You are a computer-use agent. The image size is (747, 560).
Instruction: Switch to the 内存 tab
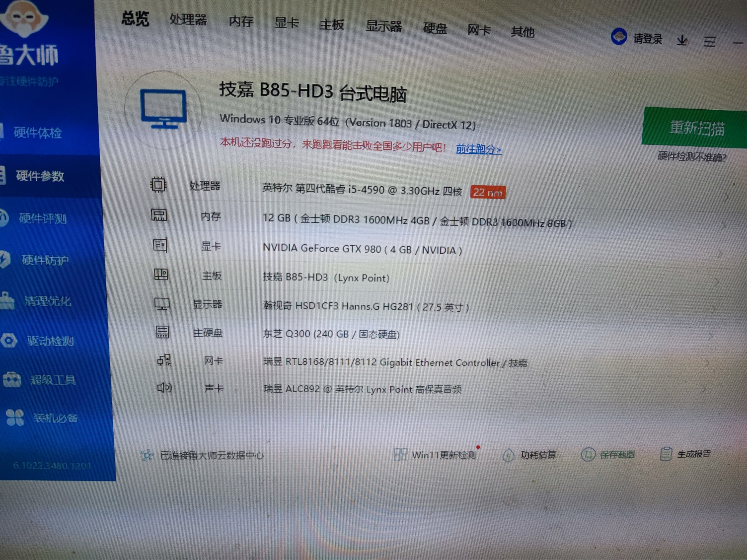241,21
